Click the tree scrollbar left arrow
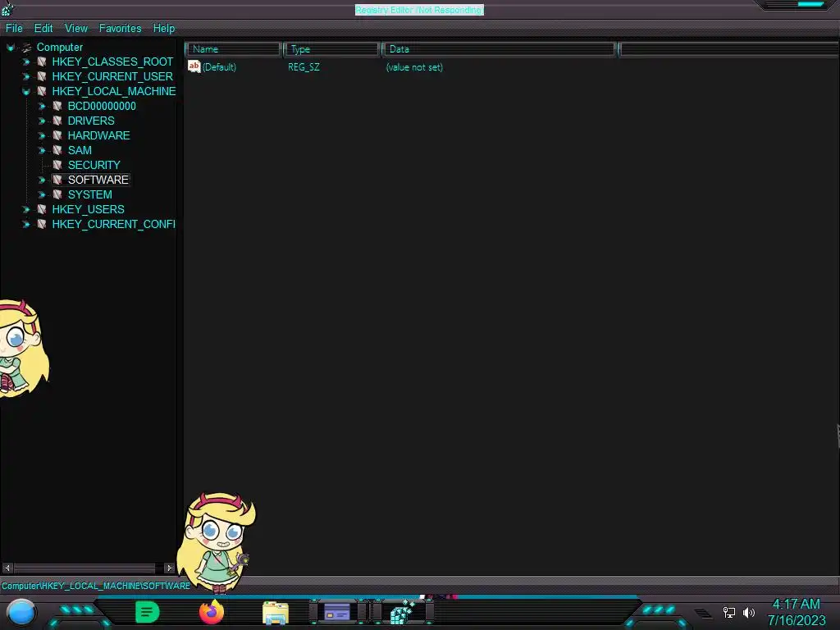 [7, 568]
